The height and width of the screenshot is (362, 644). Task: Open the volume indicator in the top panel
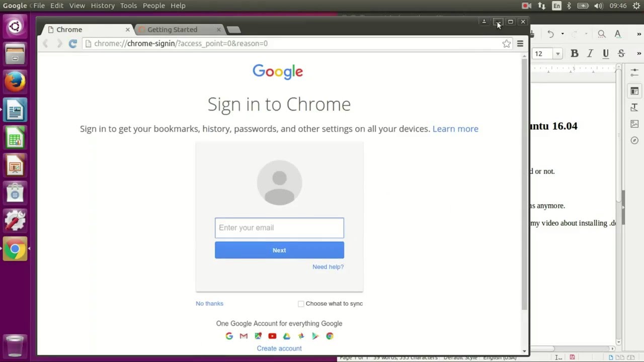598,6
